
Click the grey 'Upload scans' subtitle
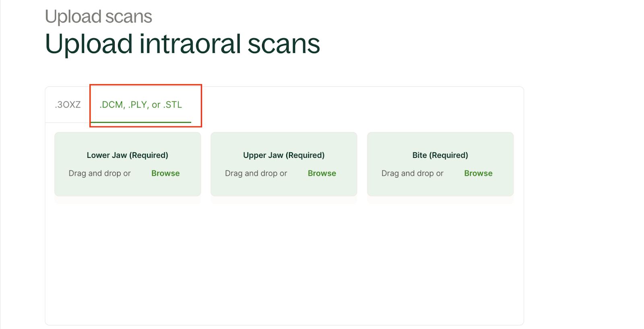click(98, 17)
